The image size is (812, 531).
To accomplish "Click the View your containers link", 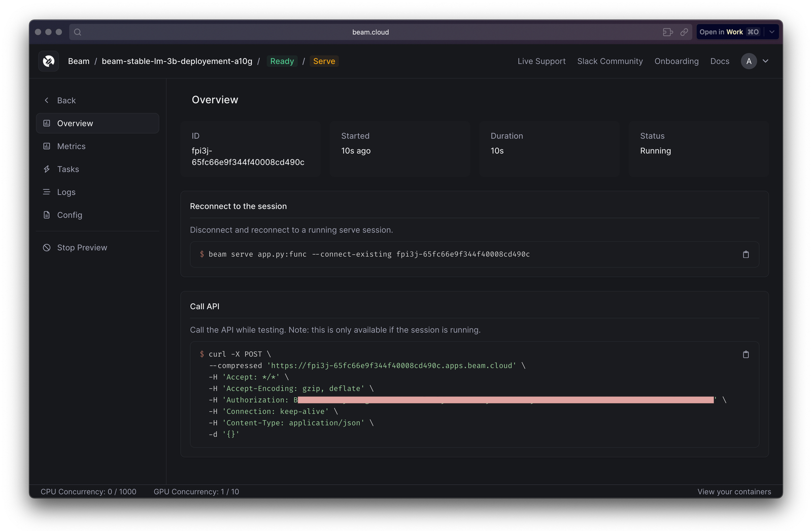I will [734, 491].
